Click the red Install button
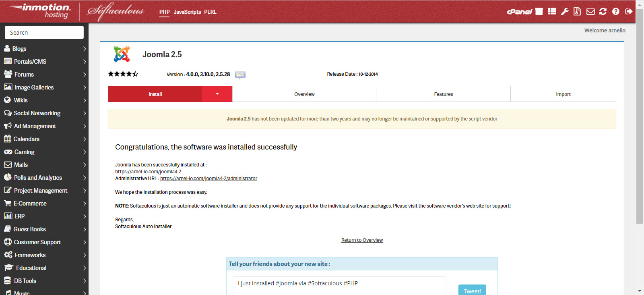 155,94
